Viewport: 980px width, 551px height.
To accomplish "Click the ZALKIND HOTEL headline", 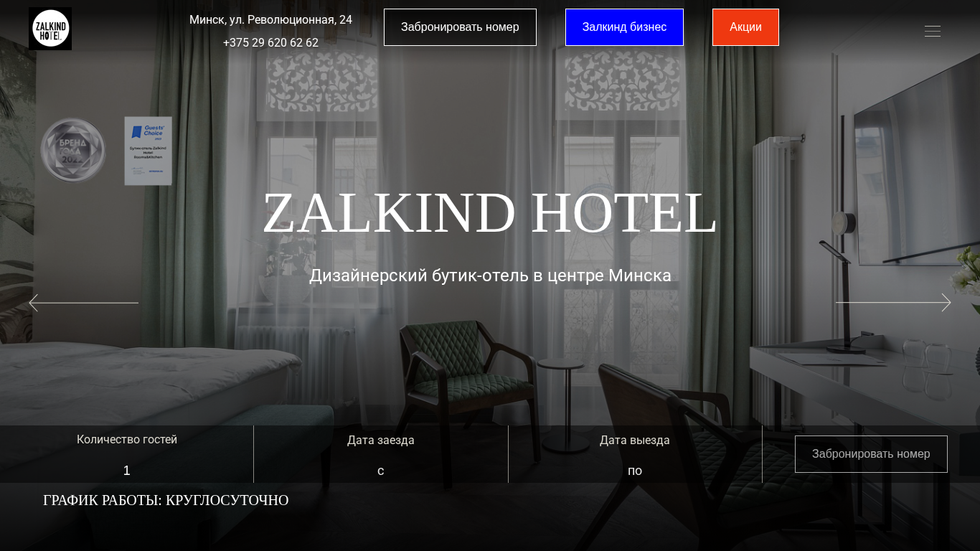I will click(490, 213).
